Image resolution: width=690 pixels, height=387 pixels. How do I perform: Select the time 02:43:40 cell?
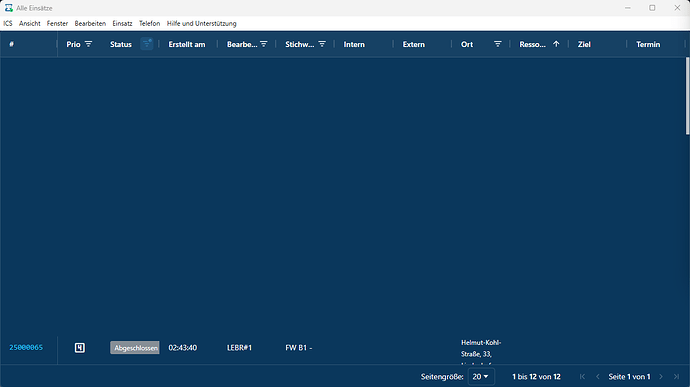click(183, 348)
